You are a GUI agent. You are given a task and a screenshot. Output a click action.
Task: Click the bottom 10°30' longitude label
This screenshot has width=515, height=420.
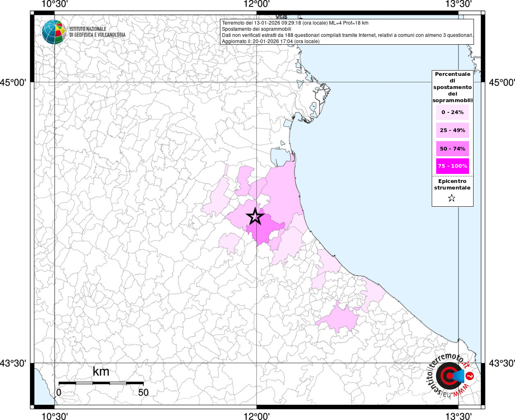(x=55, y=416)
